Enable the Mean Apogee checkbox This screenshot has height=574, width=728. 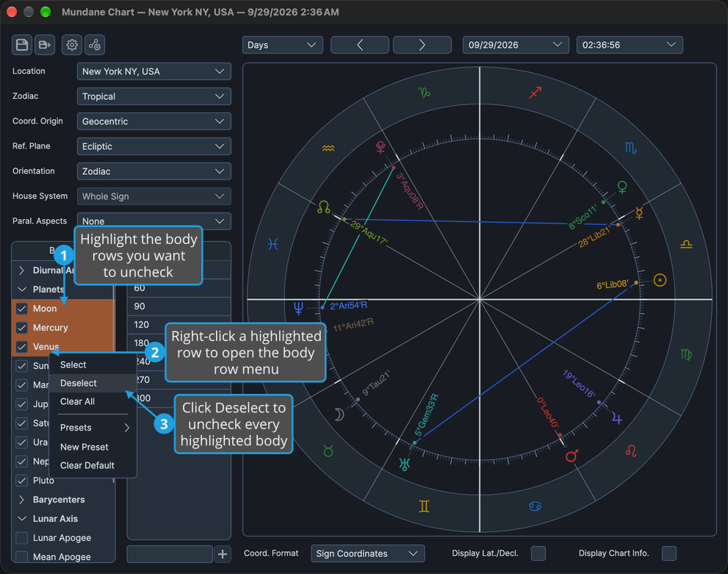22,557
